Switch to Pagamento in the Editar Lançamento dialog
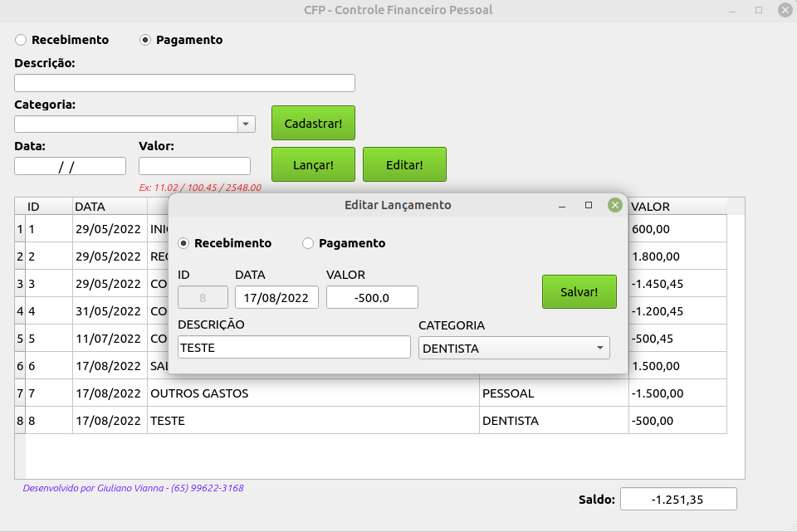The height and width of the screenshot is (532, 797). (308, 243)
